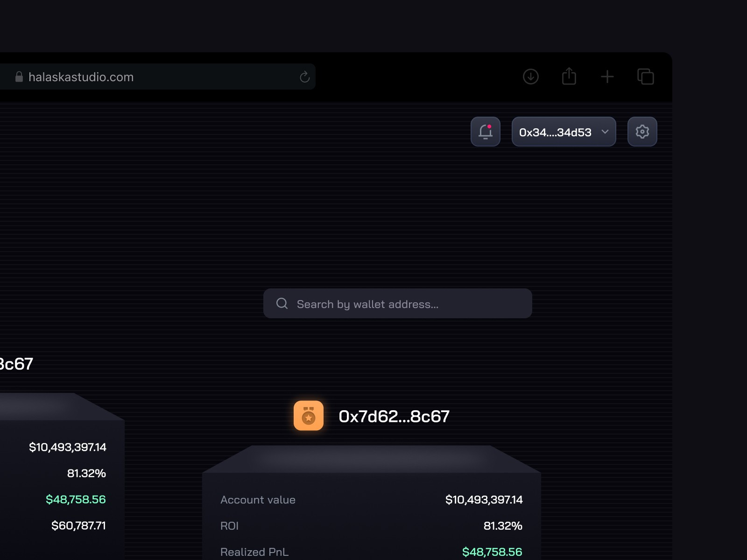Image resolution: width=747 pixels, height=560 pixels.
Task: Show all tabs overview icon
Action: tap(646, 77)
